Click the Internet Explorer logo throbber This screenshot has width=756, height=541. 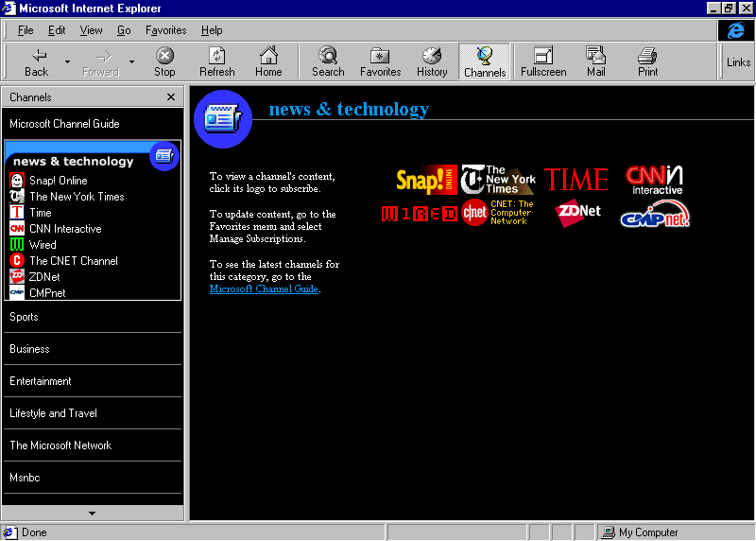click(x=736, y=30)
